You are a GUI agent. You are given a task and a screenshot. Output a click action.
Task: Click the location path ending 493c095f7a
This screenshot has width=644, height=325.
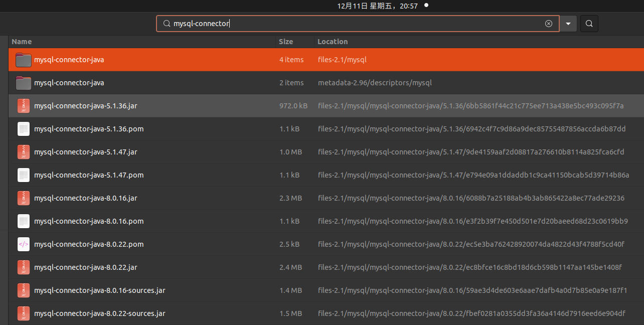pyautogui.click(x=471, y=106)
